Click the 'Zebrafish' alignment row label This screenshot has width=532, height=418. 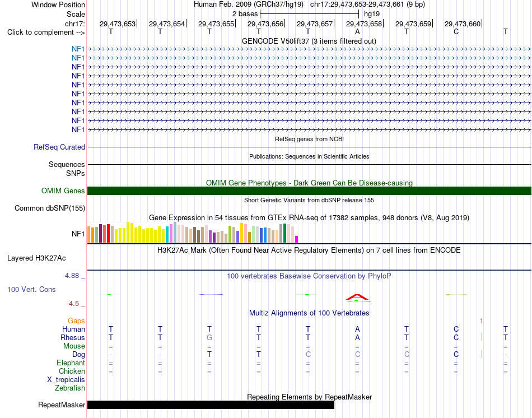tap(70, 388)
